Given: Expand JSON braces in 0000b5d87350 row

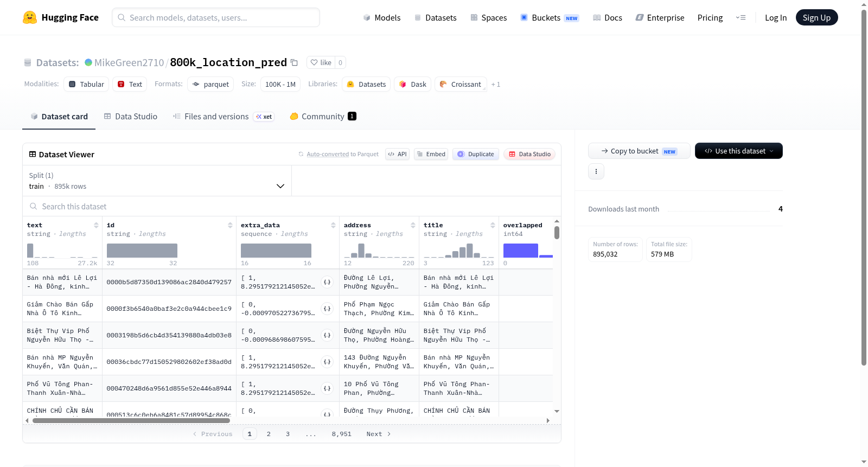Looking at the screenshot, I should tap(327, 282).
